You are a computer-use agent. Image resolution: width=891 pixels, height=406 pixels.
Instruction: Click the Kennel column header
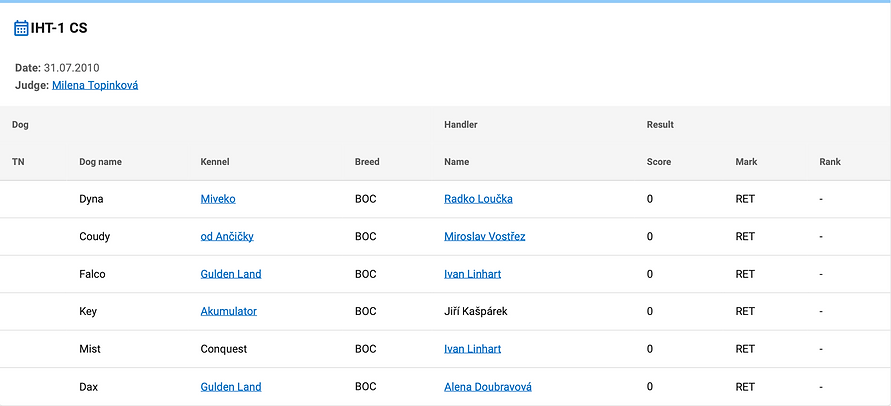tap(215, 162)
